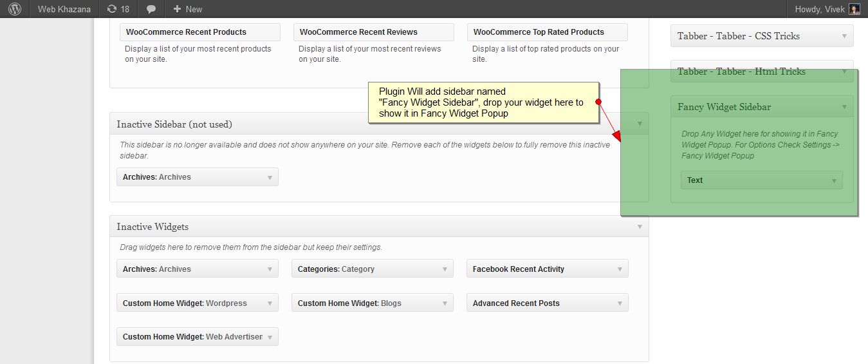Expand Facebook Recent Activity widget arrow
The image size is (868, 364).
(x=620, y=269)
